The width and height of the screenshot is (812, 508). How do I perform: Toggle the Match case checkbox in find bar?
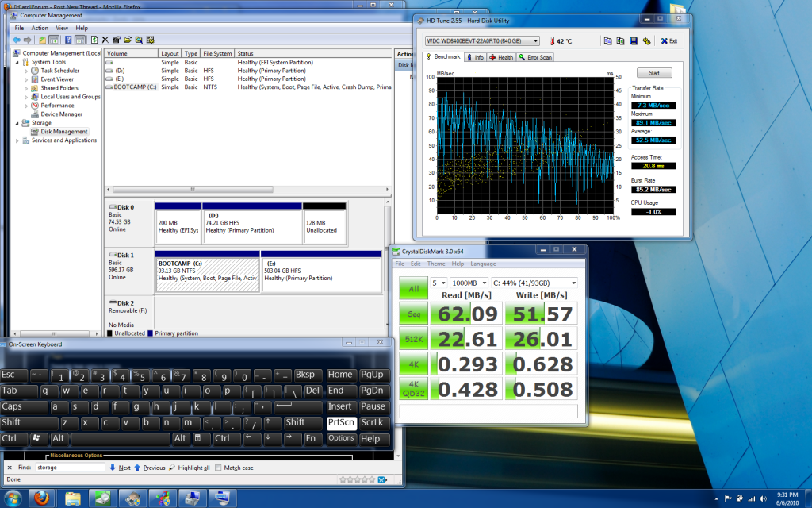coord(218,468)
